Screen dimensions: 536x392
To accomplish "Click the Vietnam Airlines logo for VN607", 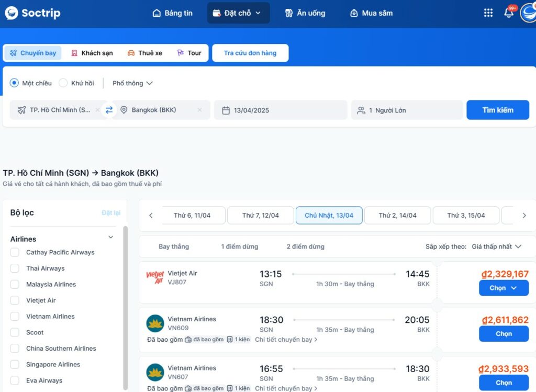I will (x=155, y=372).
